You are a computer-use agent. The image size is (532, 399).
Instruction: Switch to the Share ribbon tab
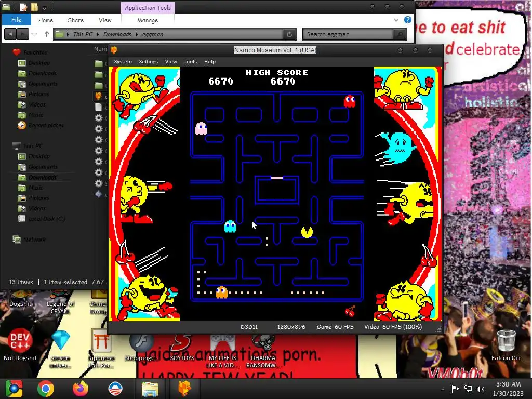point(76,20)
